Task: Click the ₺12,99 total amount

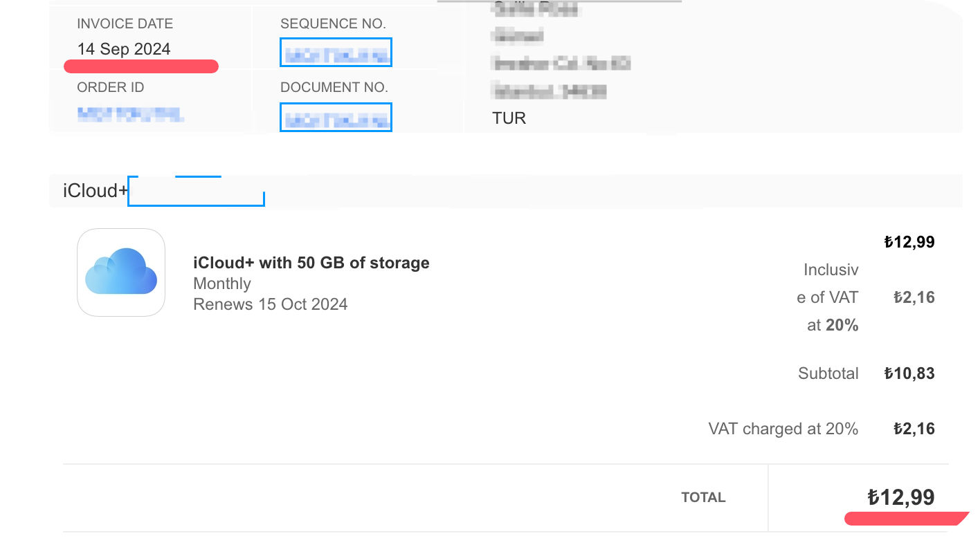Action: 901,497
